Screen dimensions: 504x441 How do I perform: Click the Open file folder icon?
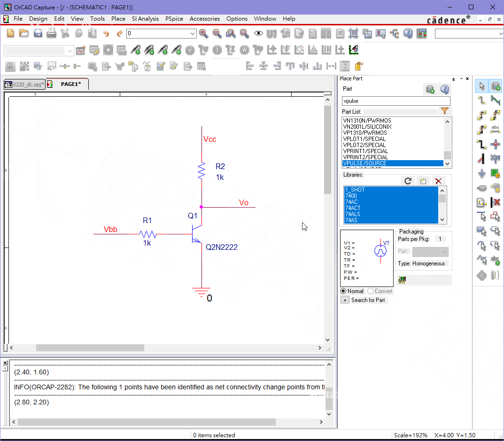point(24,33)
